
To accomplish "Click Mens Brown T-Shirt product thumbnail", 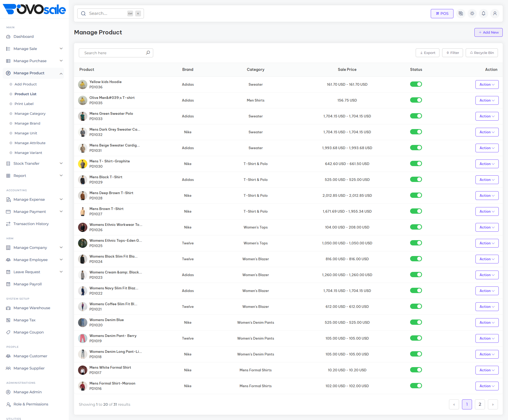I will [x=83, y=211].
